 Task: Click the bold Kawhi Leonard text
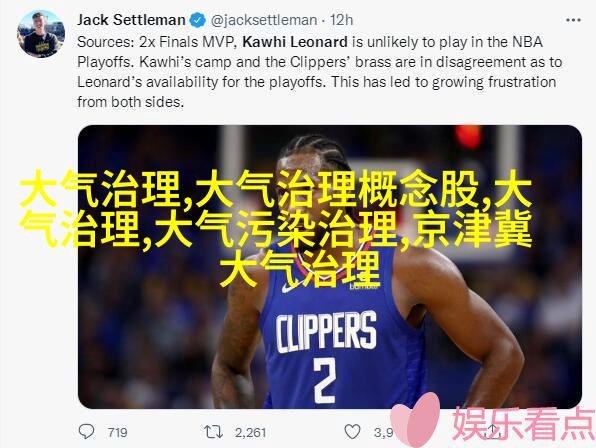pos(295,42)
